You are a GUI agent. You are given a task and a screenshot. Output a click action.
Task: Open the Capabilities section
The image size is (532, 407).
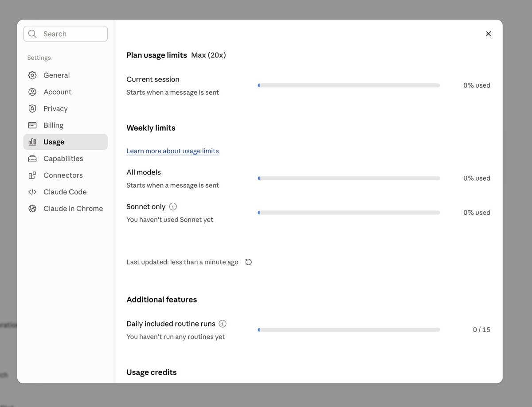tap(66, 159)
